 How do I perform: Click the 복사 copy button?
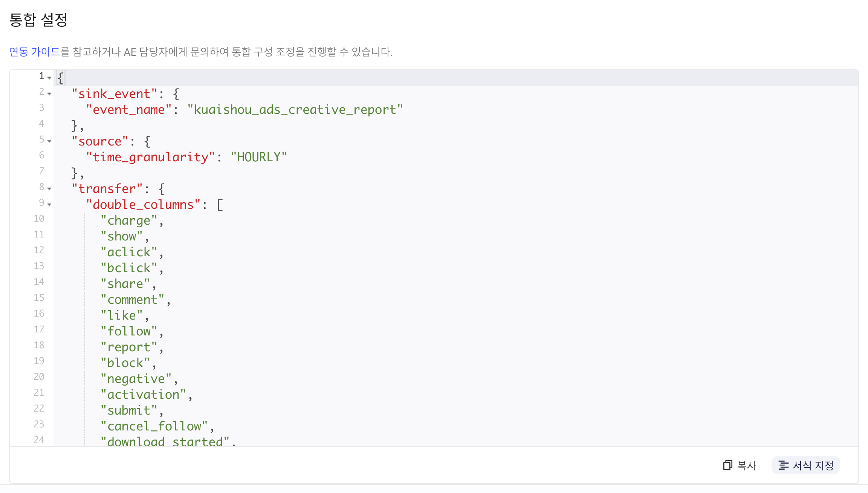click(x=740, y=465)
